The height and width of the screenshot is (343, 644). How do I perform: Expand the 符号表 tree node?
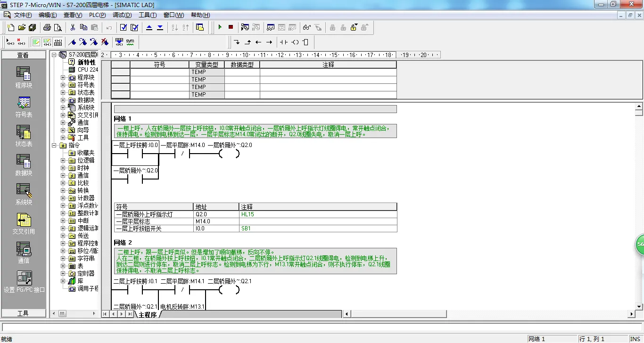(x=63, y=85)
